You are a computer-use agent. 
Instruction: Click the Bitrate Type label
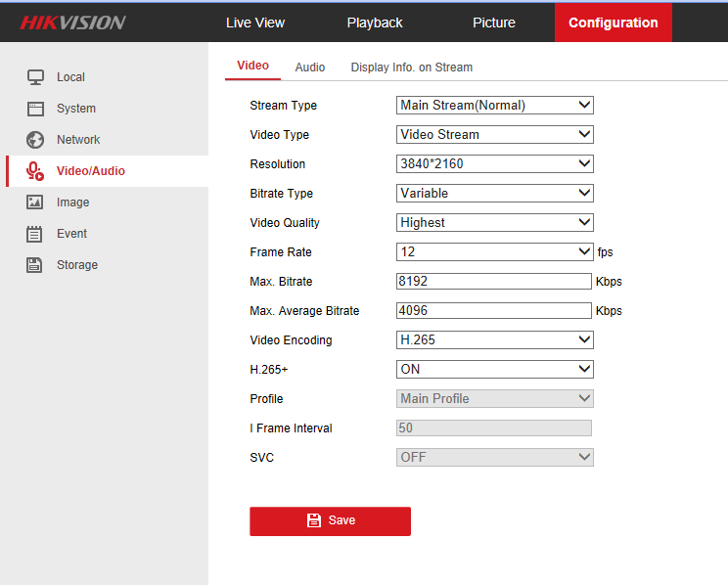[x=282, y=193]
